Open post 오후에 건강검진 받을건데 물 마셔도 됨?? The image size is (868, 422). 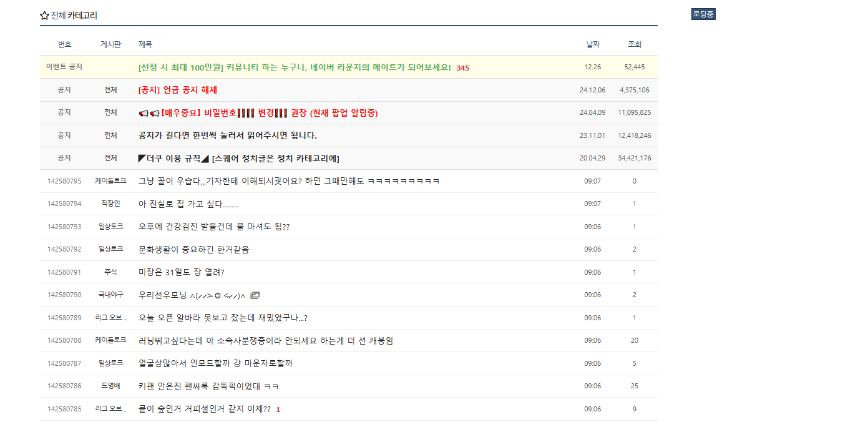pyautogui.click(x=213, y=227)
